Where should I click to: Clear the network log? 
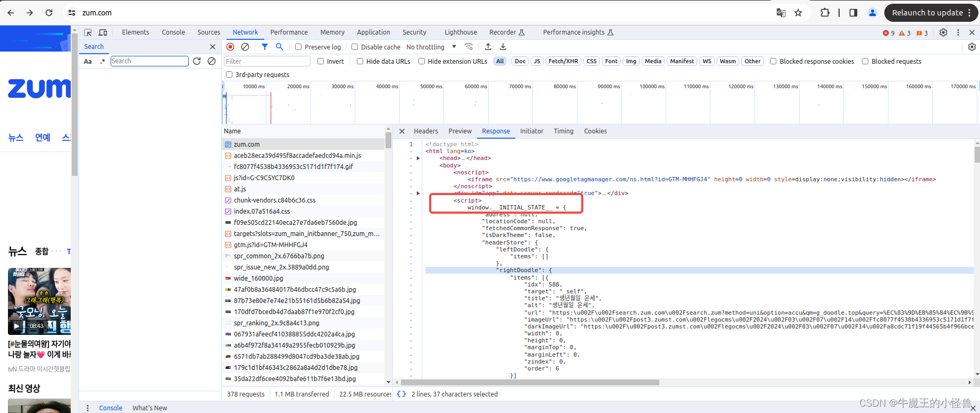click(x=245, y=47)
